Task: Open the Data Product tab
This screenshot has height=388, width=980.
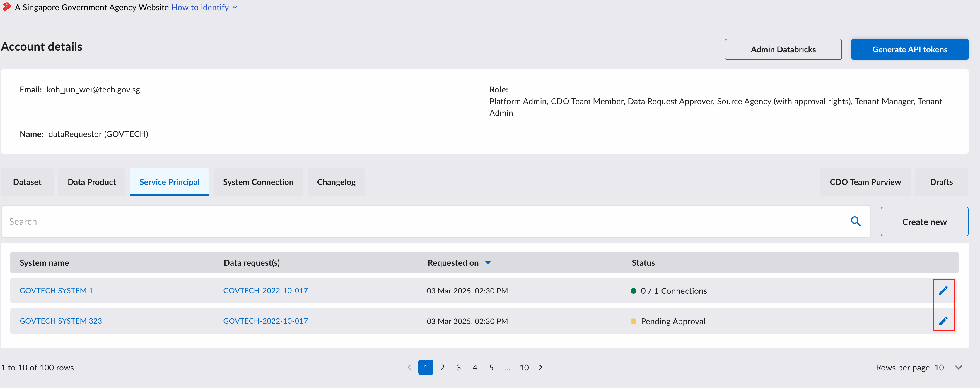Action: point(92,182)
